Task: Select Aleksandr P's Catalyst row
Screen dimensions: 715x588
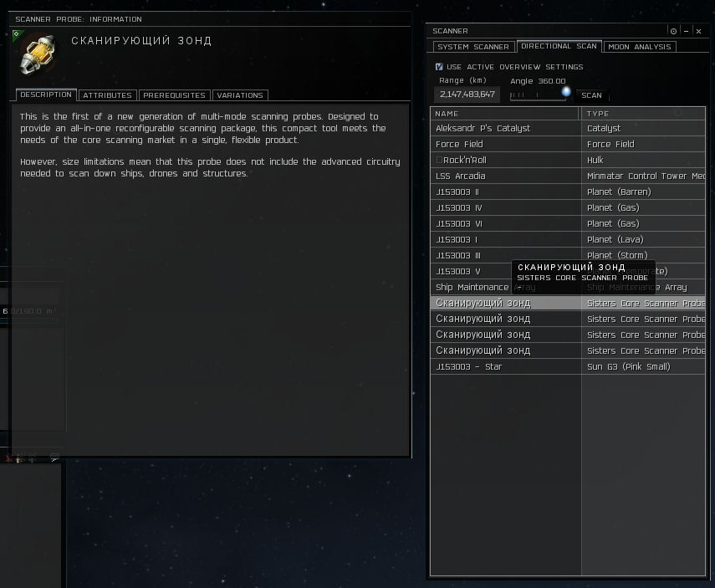Action: tap(568, 128)
